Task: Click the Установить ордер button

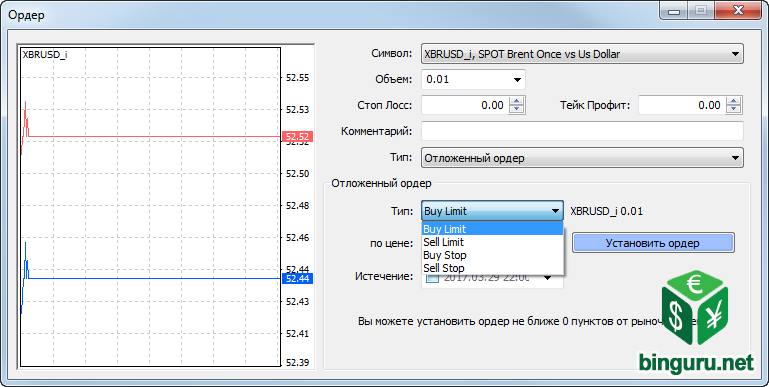Action: tap(653, 243)
